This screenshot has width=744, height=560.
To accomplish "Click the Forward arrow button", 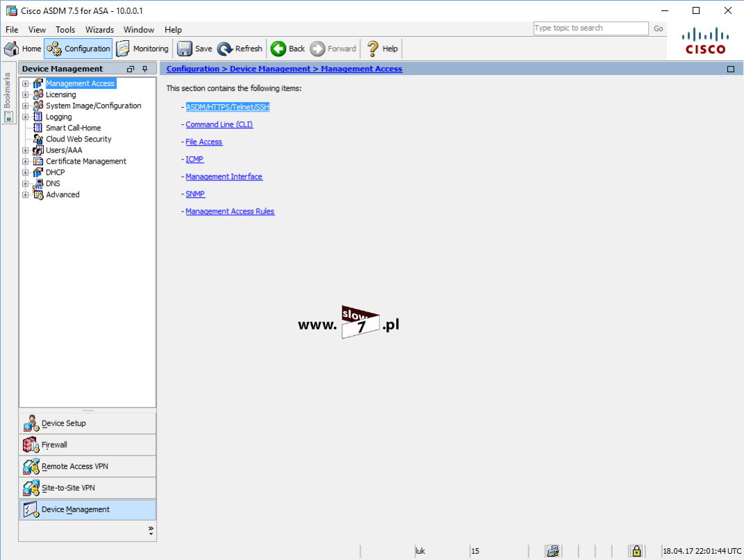I will [332, 49].
